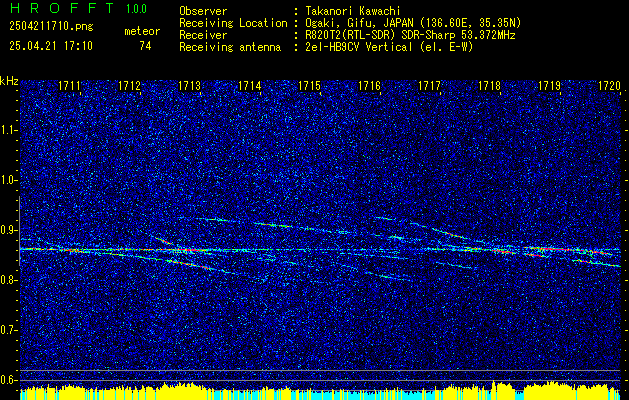Click the 1715 time marker
Viewport: 629px width, 400px height.
pos(309,86)
